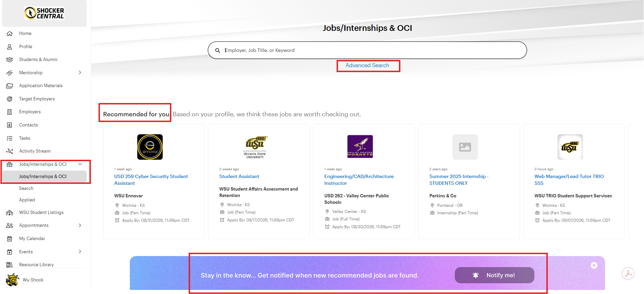
Task: Open the Contacts icon in sidebar
Action: point(9,125)
